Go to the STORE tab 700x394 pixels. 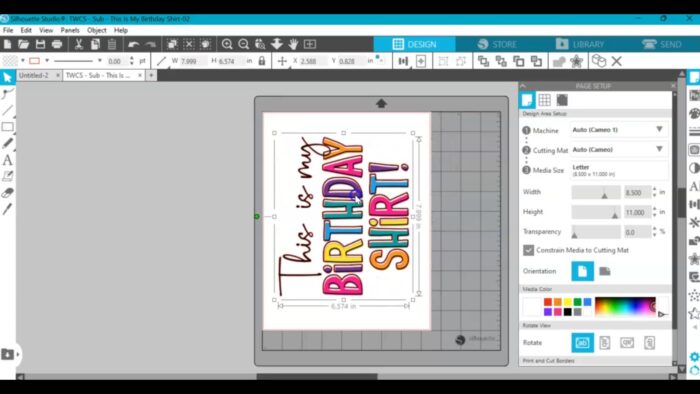coord(497,44)
